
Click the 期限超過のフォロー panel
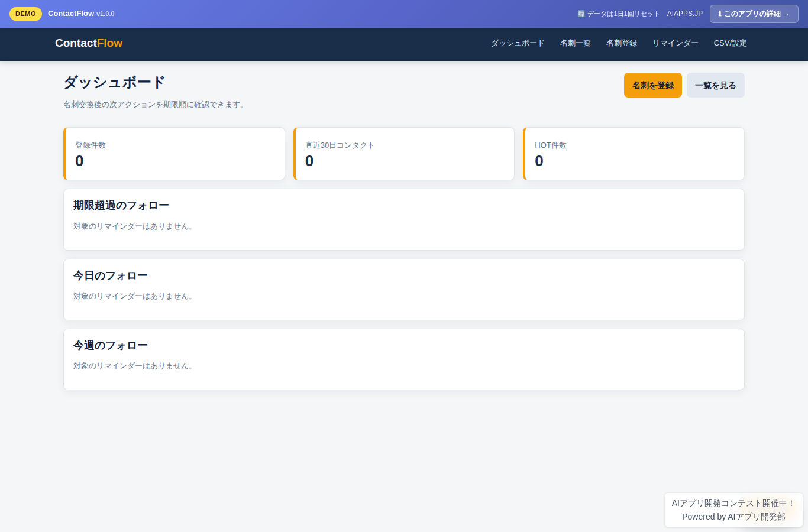click(x=404, y=220)
